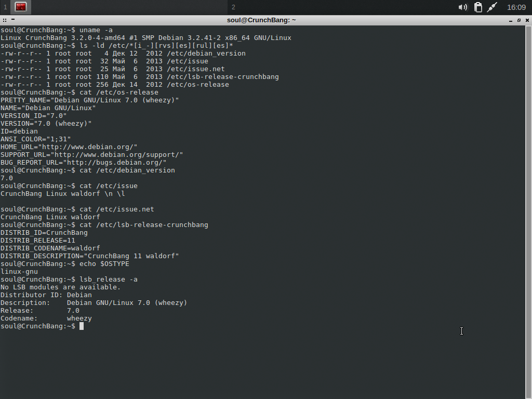532x399 pixels.
Task: Click the DISTRIB_ID=CrunchBang line
Action: coord(44,233)
